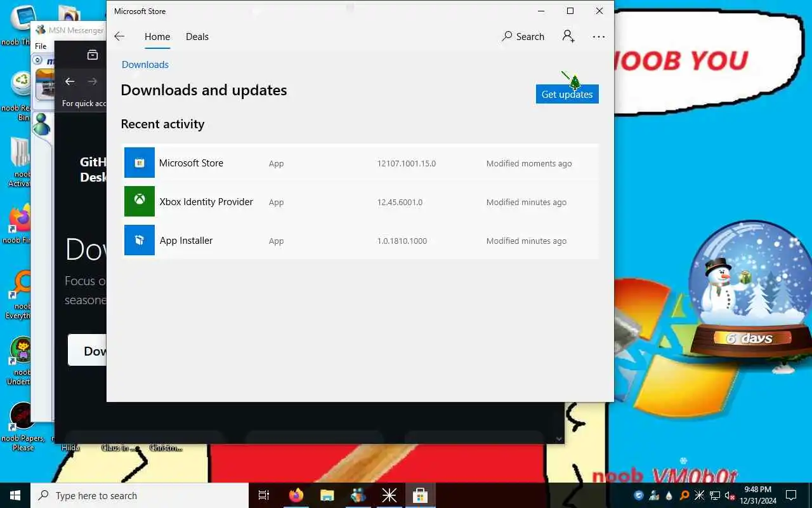Viewport: 812px width, 508px height.
Task: Click the Xbox Identity Provider icon
Action: [x=140, y=201]
